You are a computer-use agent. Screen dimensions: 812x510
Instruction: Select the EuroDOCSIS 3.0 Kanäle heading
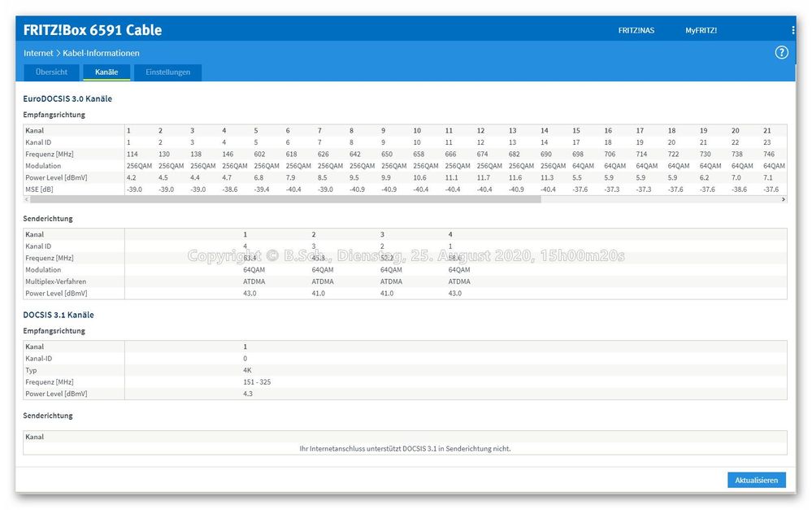(67, 98)
